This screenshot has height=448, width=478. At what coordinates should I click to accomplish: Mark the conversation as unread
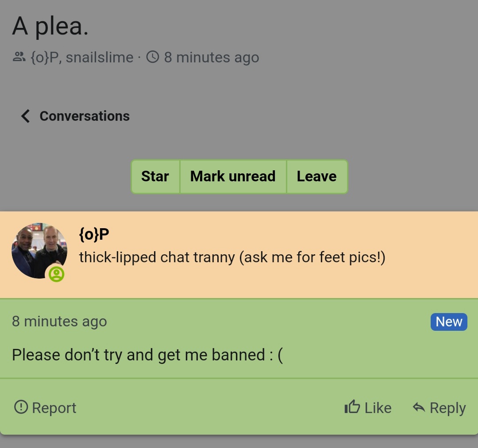click(233, 176)
